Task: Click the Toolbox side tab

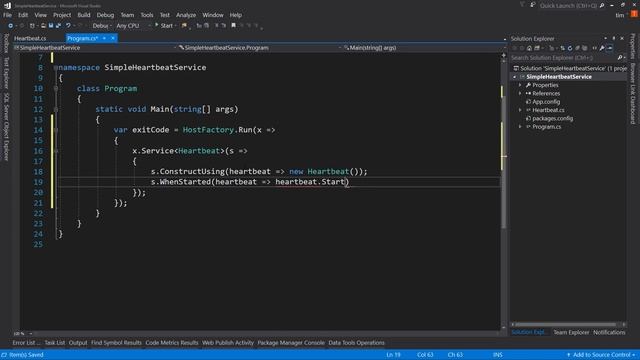Action: 6,43
